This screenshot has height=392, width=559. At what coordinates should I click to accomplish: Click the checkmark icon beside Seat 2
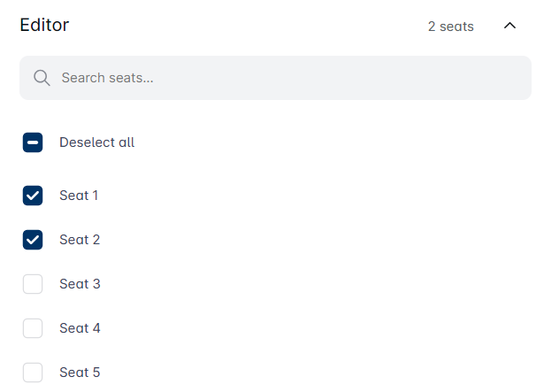point(33,240)
